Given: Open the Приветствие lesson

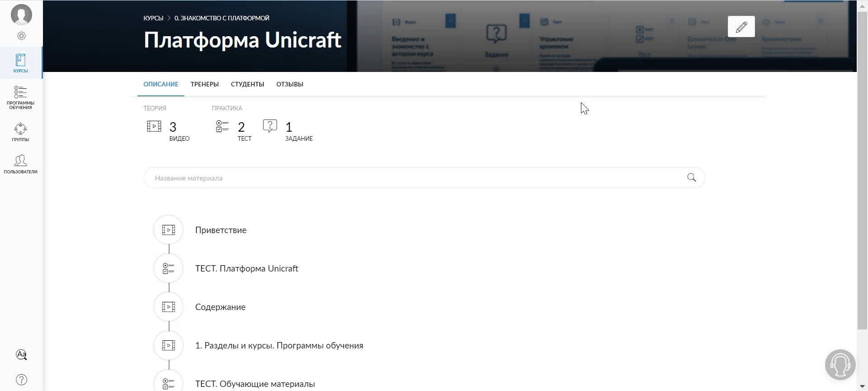Looking at the screenshot, I should click(221, 230).
